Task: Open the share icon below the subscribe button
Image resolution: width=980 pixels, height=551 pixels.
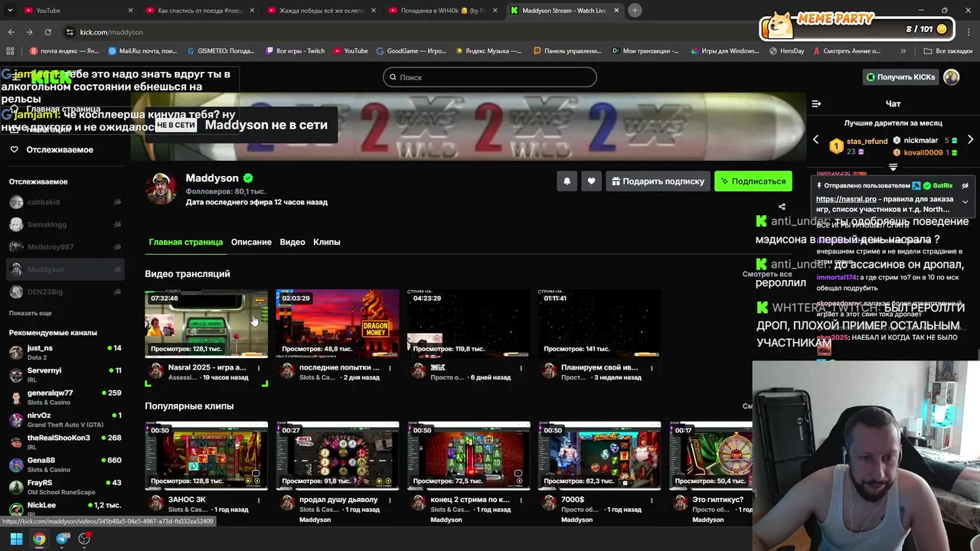Action: (x=782, y=207)
